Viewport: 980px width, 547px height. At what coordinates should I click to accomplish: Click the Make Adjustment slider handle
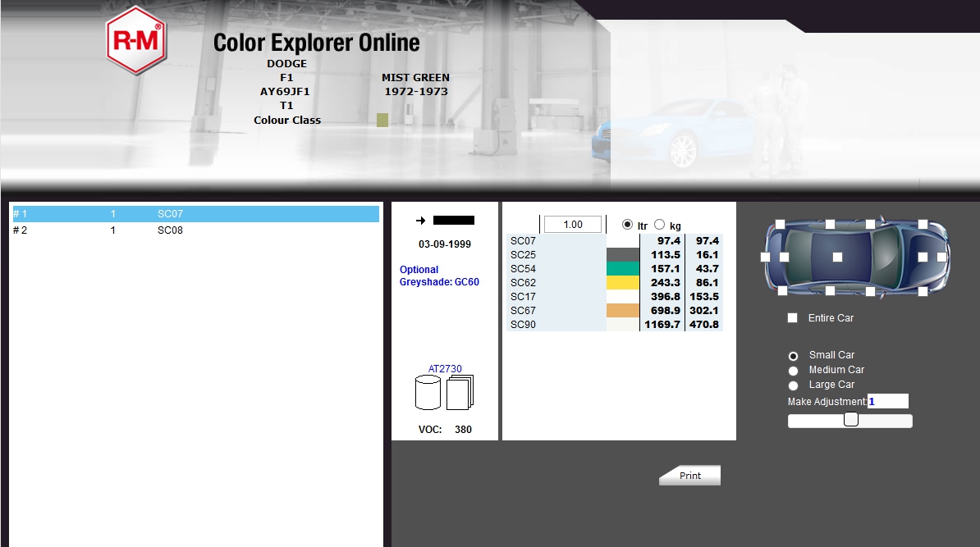coord(851,420)
